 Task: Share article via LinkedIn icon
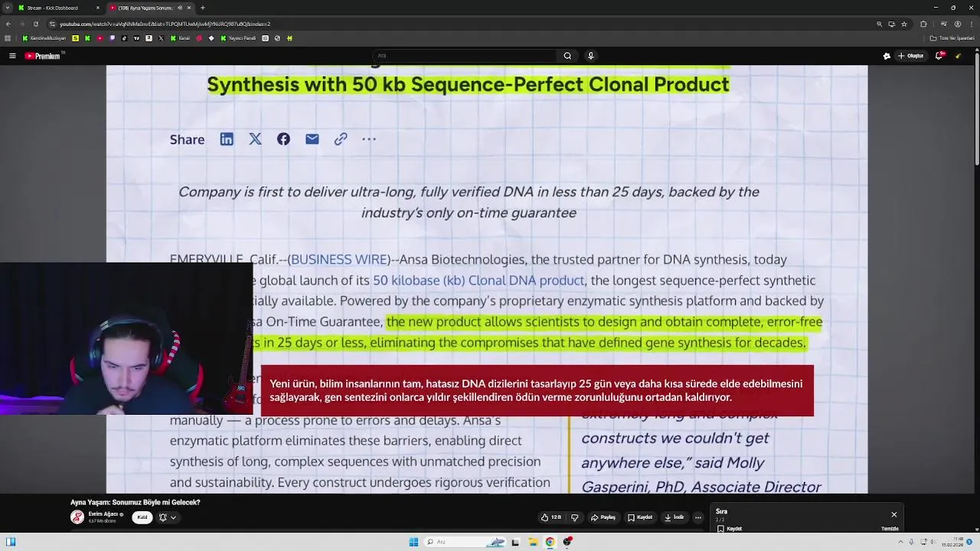[x=227, y=139]
